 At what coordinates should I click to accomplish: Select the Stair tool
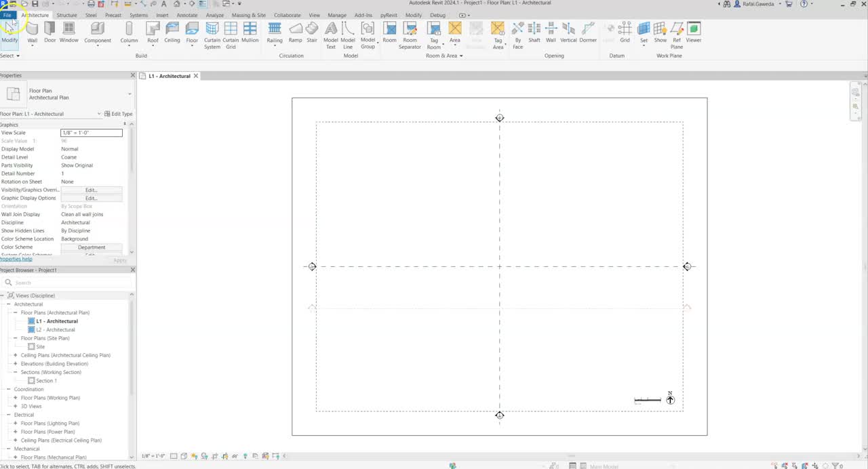point(312,33)
